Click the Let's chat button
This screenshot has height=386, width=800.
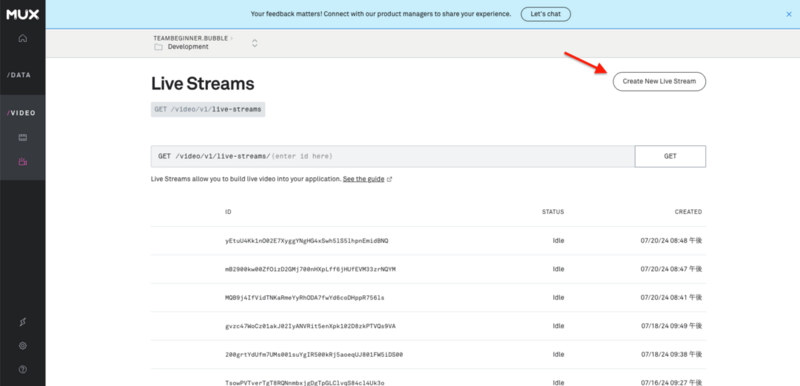point(545,14)
